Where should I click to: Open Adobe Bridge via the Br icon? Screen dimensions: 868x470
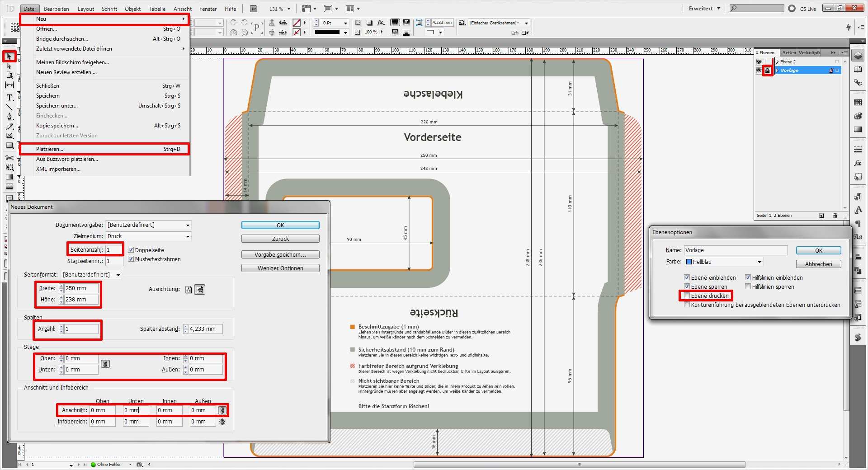coord(254,9)
